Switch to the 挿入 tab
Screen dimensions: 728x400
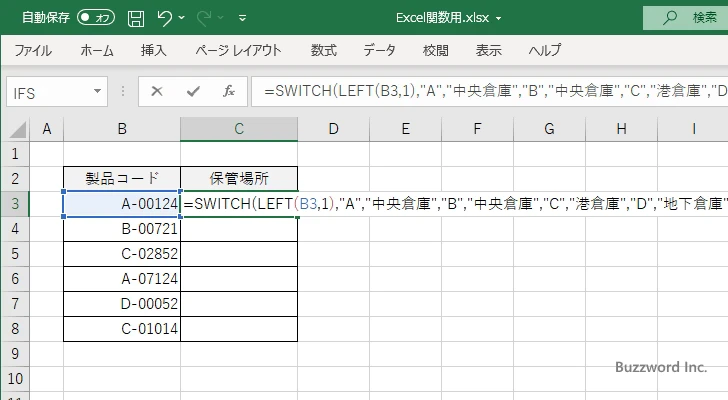coord(154,50)
